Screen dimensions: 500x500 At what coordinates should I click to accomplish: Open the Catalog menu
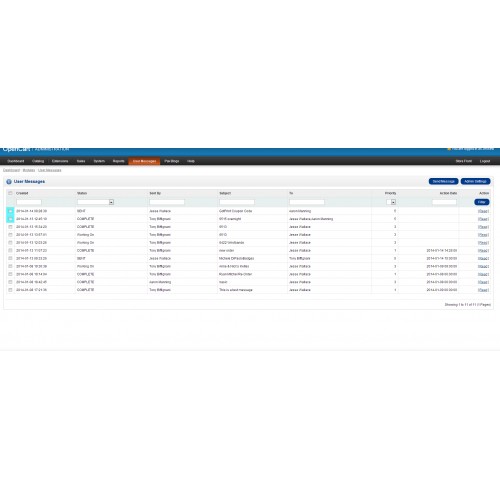pyautogui.click(x=38, y=161)
